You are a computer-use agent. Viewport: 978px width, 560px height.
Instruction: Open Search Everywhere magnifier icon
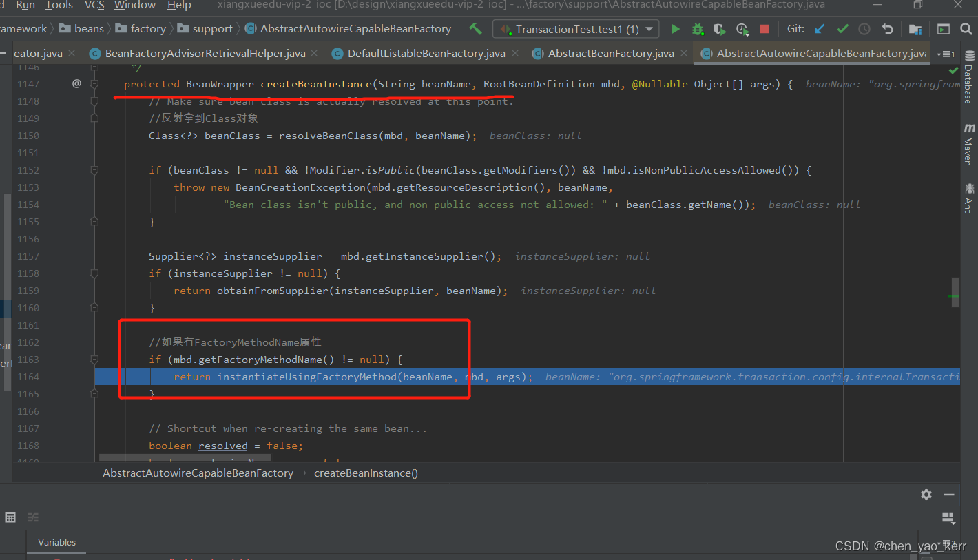pyautogui.click(x=967, y=29)
